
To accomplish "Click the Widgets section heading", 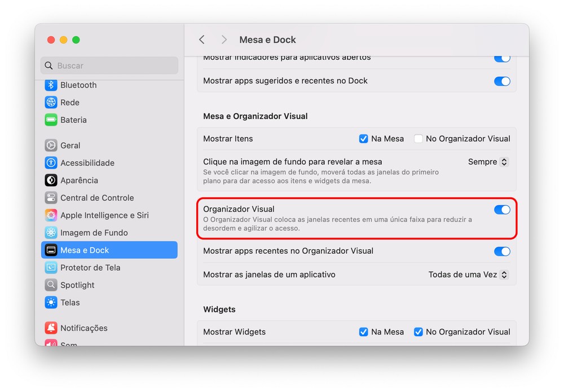I will tap(219, 309).
